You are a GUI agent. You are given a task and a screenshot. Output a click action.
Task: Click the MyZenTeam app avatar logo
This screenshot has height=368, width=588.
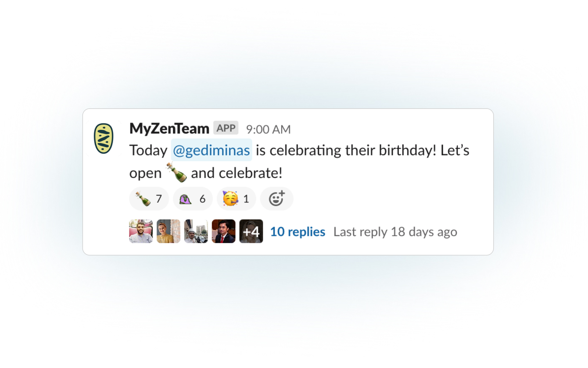coord(104,138)
